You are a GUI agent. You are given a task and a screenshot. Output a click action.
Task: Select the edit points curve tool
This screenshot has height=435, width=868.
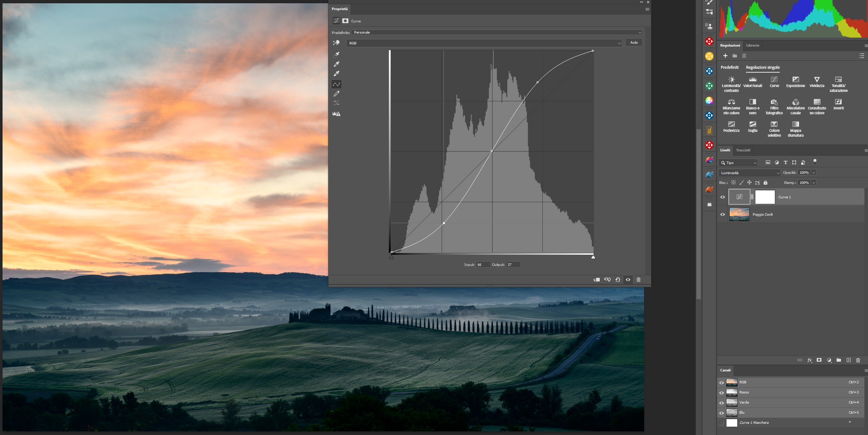click(336, 84)
